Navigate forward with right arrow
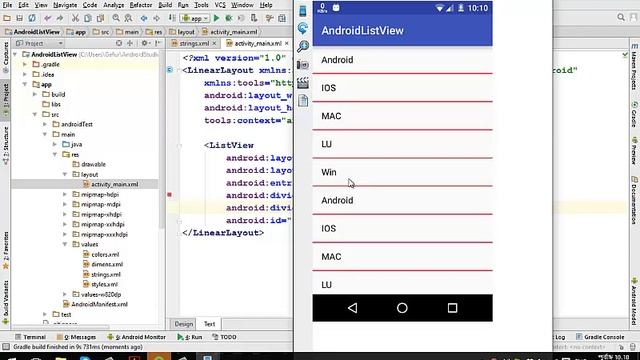This screenshot has width=640, height=360. [156, 18]
